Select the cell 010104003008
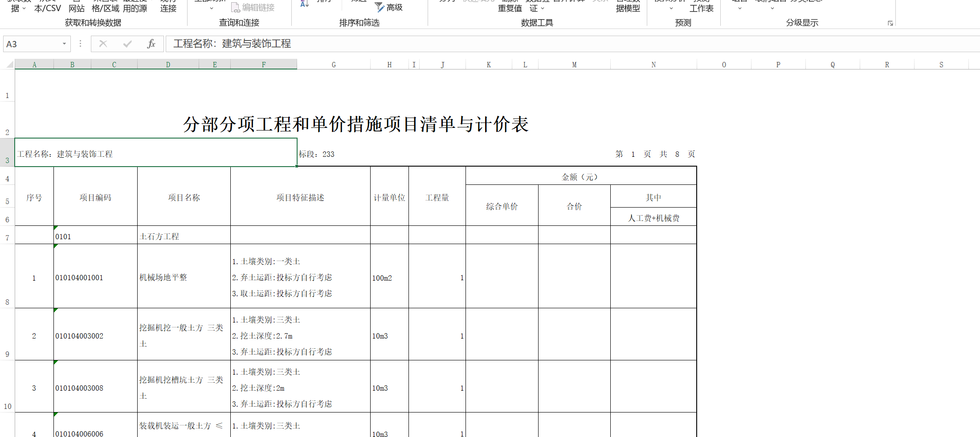The image size is (980, 437). point(95,386)
